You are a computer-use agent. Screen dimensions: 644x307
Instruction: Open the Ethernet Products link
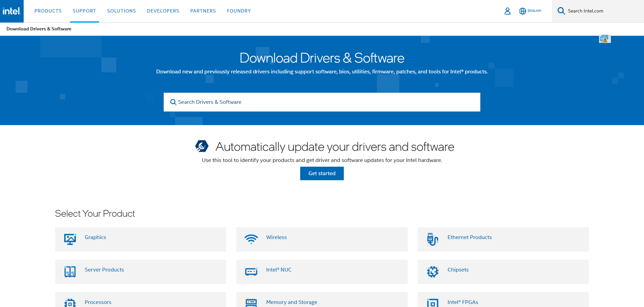coord(470,237)
